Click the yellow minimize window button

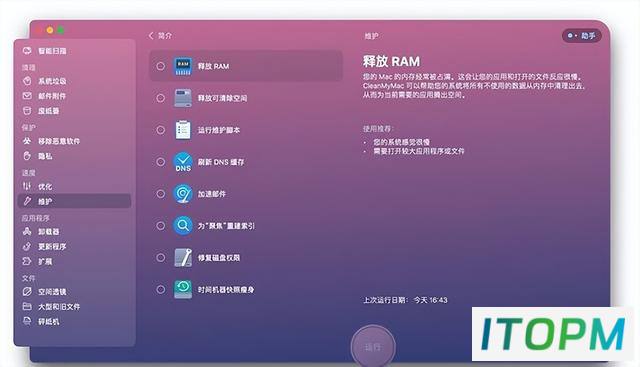coord(50,30)
